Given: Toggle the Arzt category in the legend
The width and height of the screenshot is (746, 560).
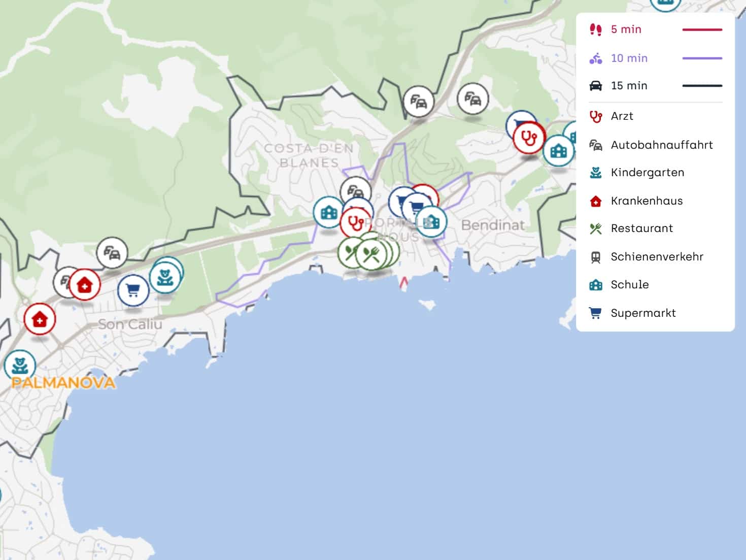Looking at the screenshot, I should pyautogui.click(x=622, y=116).
